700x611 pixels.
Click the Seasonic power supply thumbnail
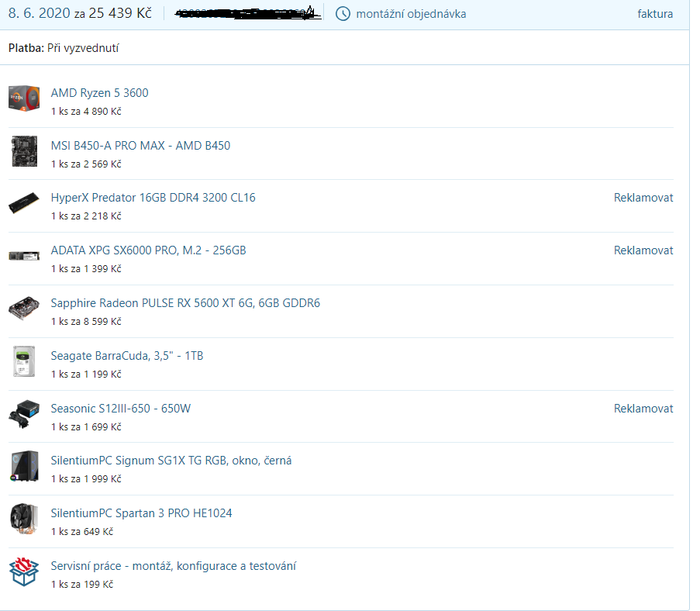[x=24, y=414]
